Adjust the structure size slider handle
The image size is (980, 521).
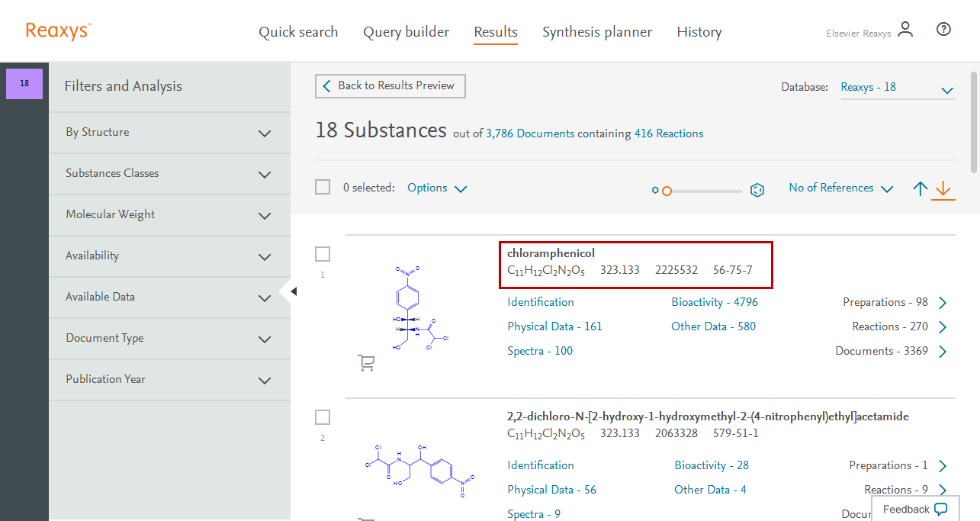click(666, 191)
